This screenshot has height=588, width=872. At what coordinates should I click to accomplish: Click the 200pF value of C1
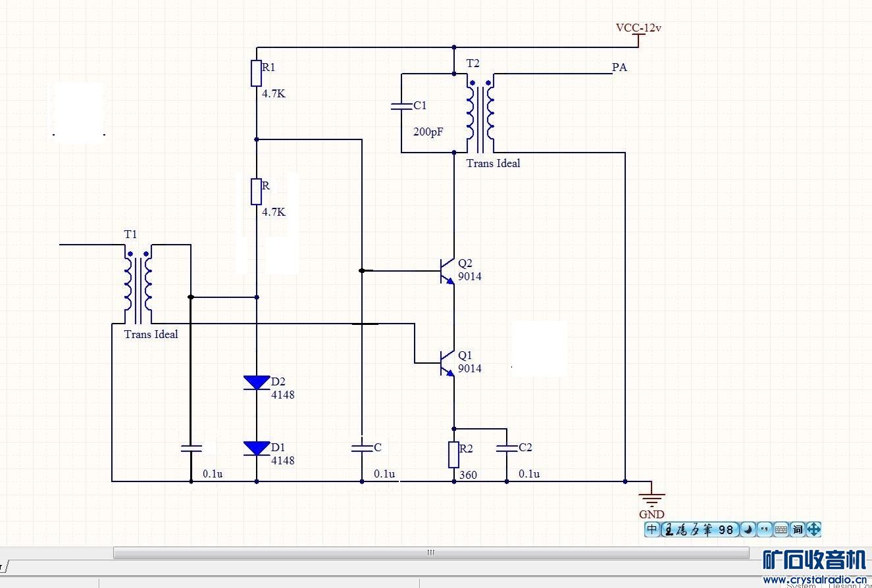(x=428, y=132)
